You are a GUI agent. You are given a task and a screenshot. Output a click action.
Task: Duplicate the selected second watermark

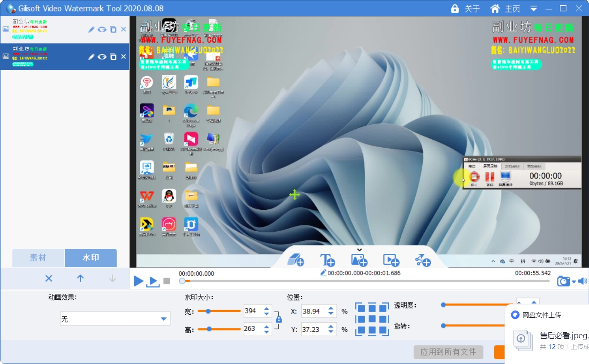[113, 57]
